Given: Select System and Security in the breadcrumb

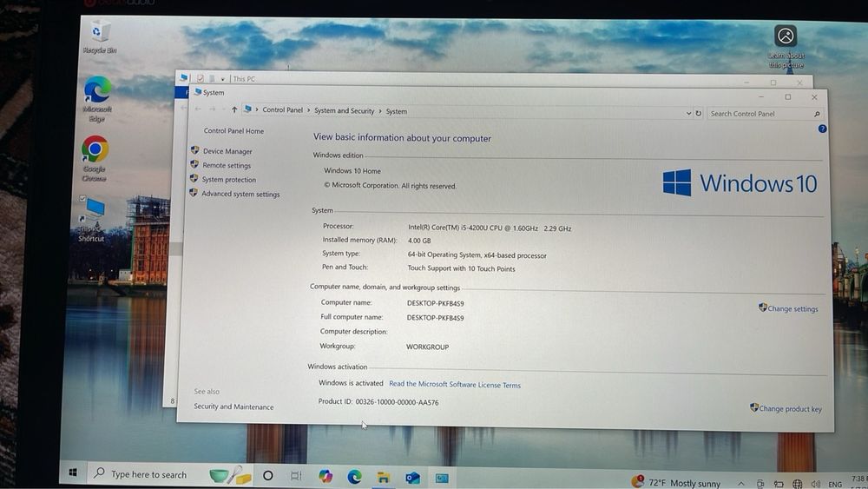Looking at the screenshot, I should 345,111.
